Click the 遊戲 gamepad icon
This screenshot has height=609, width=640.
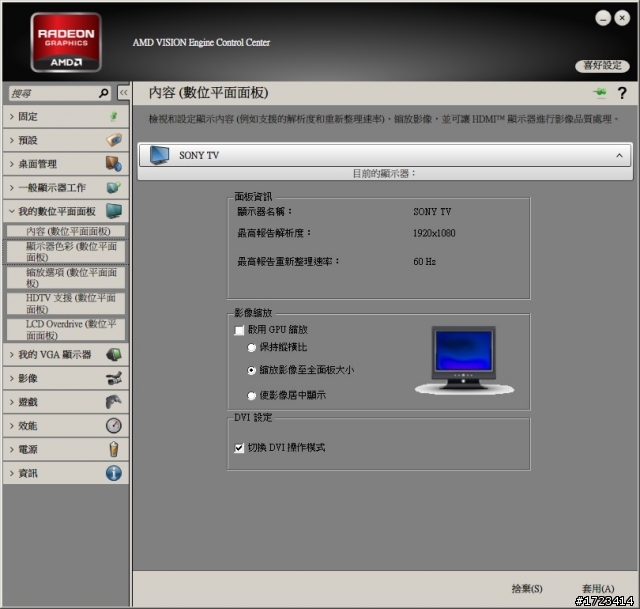click(x=113, y=402)
